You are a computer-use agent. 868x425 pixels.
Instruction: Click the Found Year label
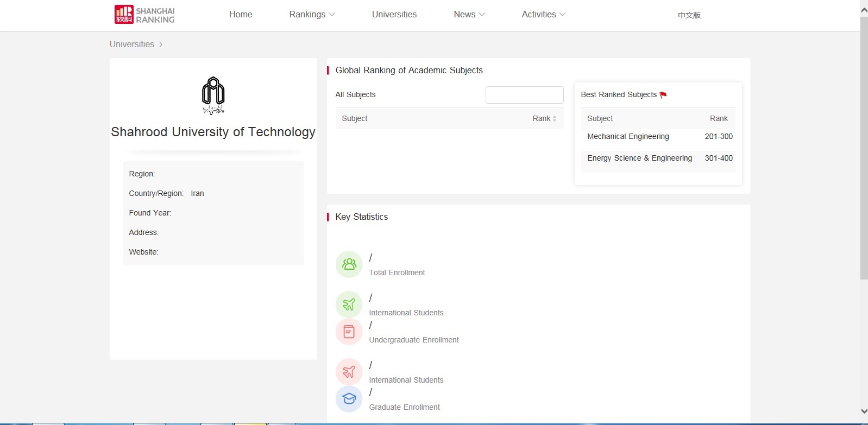pos(150,213)
